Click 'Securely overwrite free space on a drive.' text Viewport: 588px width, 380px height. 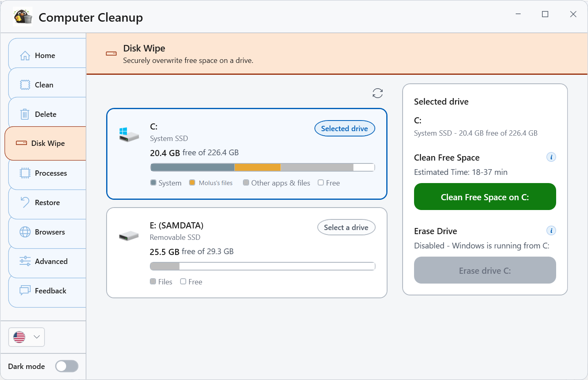point(188,60)
